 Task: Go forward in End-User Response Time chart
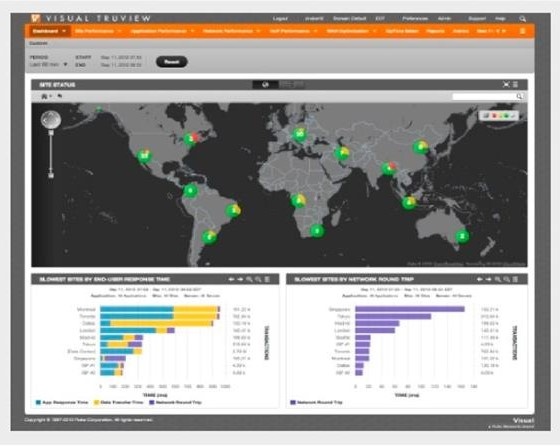pos(240,279)
